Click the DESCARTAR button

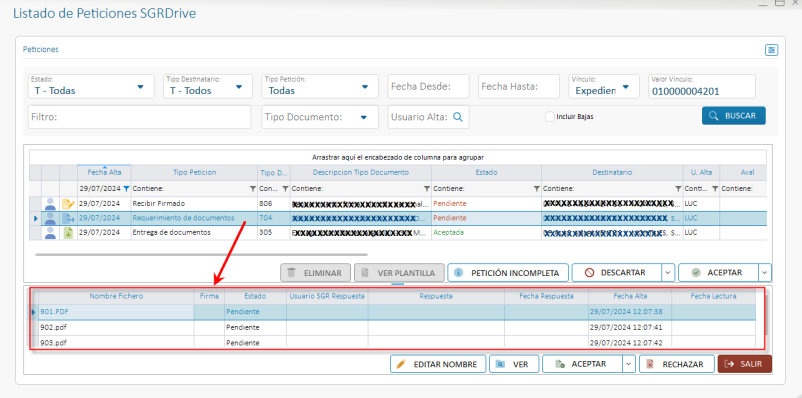tap(617, 273)
